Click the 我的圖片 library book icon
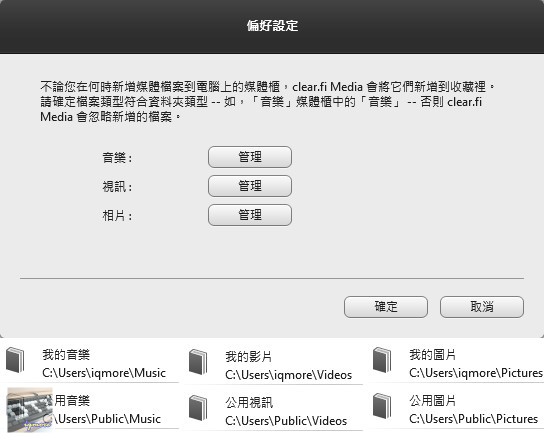The image size is (544, 440). click(x=382, y=360)
